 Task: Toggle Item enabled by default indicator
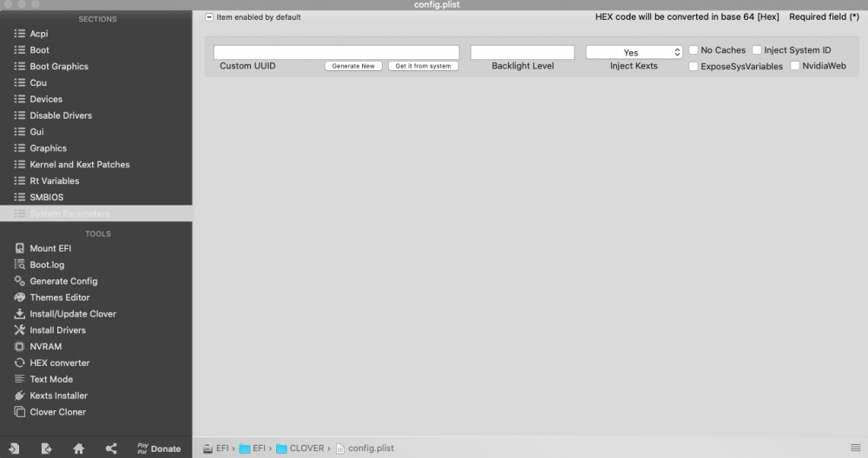[x=209, y=17]
